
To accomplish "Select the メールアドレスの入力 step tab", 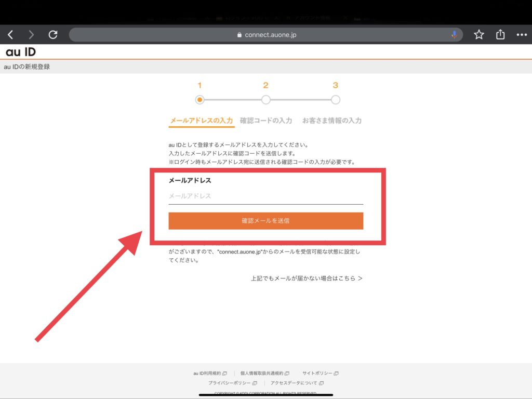I will pyautogui.click(x=202, y=121).
